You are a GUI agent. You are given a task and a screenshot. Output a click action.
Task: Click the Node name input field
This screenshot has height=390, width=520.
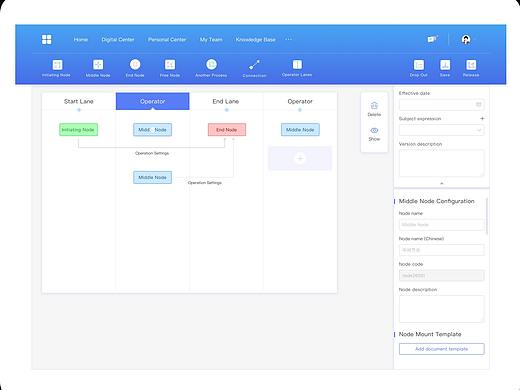[441, 225]
